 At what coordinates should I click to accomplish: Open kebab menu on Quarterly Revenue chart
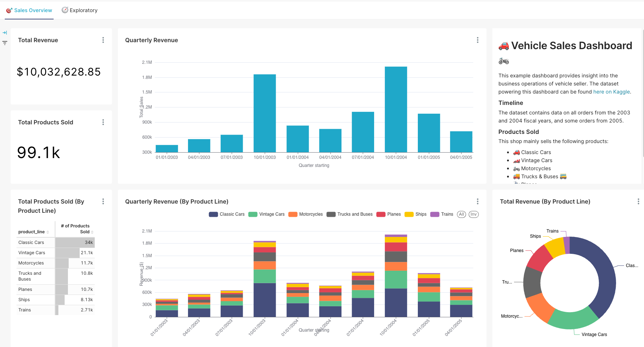(478, 40)
